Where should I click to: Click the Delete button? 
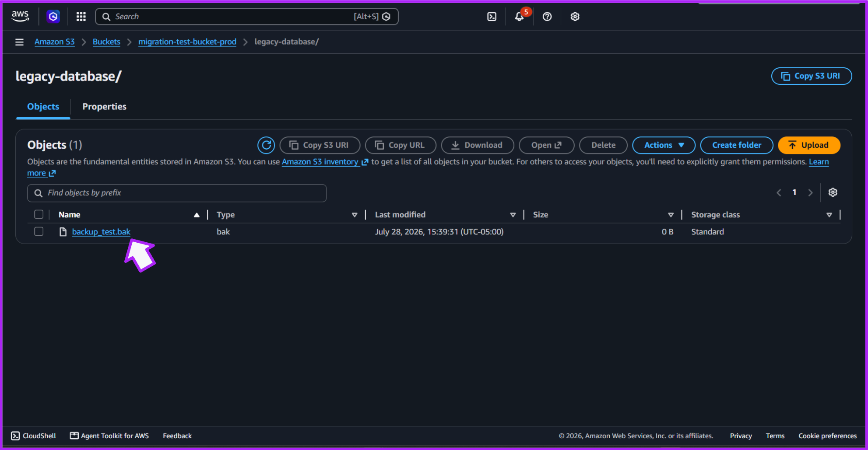click(603, 145)
